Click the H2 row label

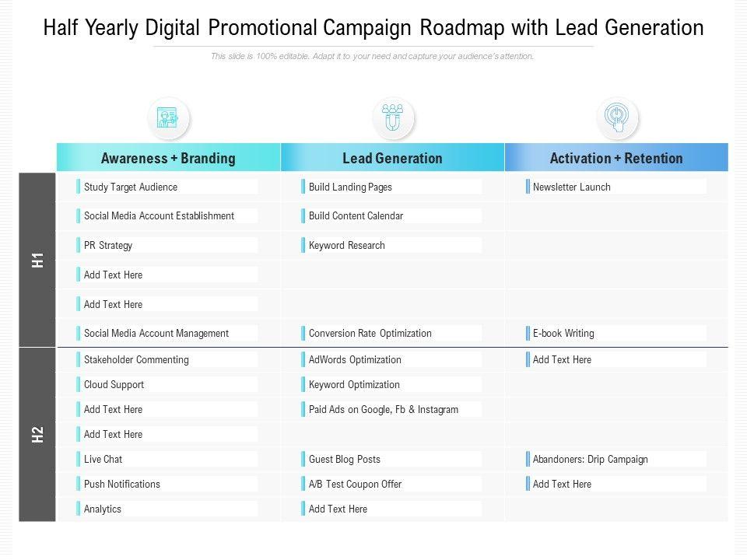pos(37,434)
